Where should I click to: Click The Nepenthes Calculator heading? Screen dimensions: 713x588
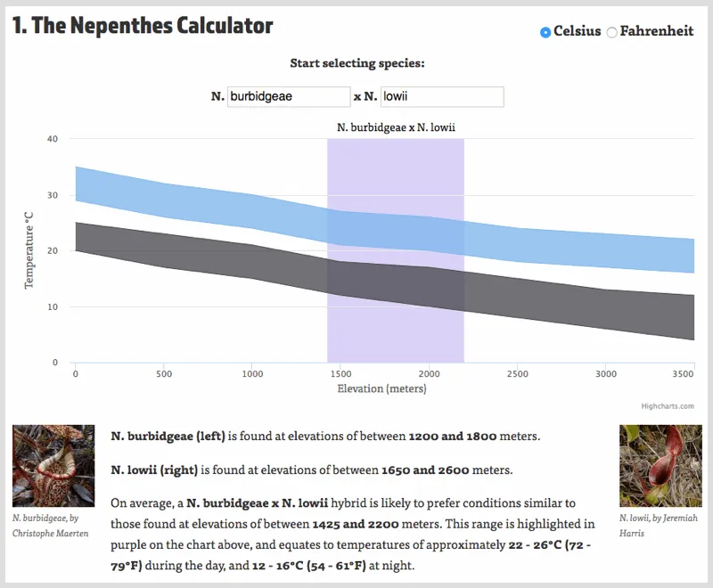point(143,26)
